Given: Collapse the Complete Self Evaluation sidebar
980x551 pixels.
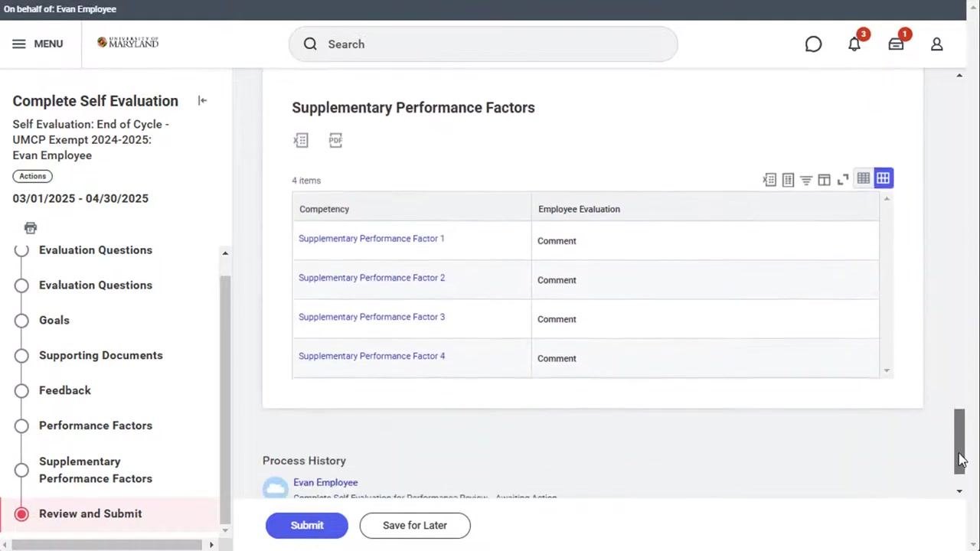Looking at the screenshot, I should tap(202, 101).
